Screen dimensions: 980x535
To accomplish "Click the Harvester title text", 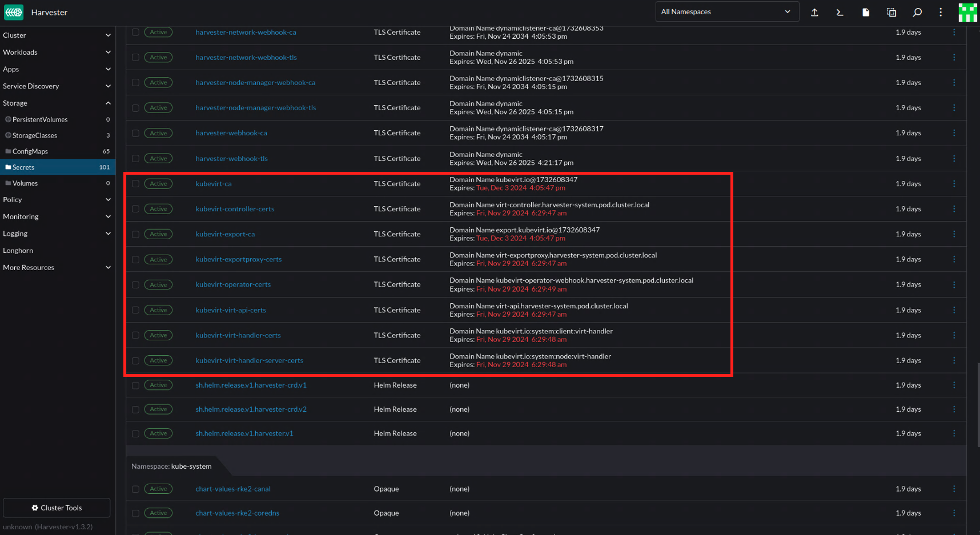I will click(x=49, y=12).
